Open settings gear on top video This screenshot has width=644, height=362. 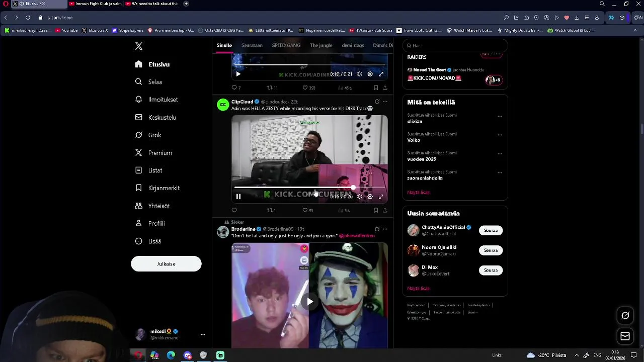point(370,74)
